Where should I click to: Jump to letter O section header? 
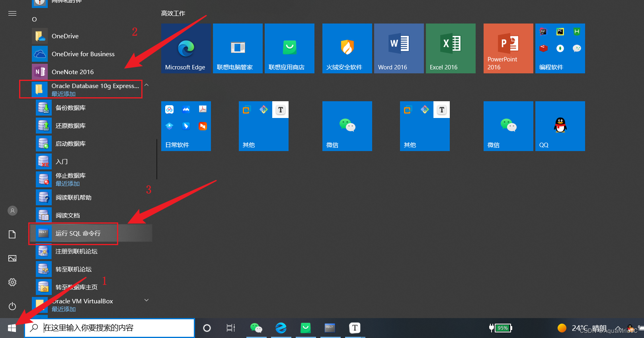[34, 19]
